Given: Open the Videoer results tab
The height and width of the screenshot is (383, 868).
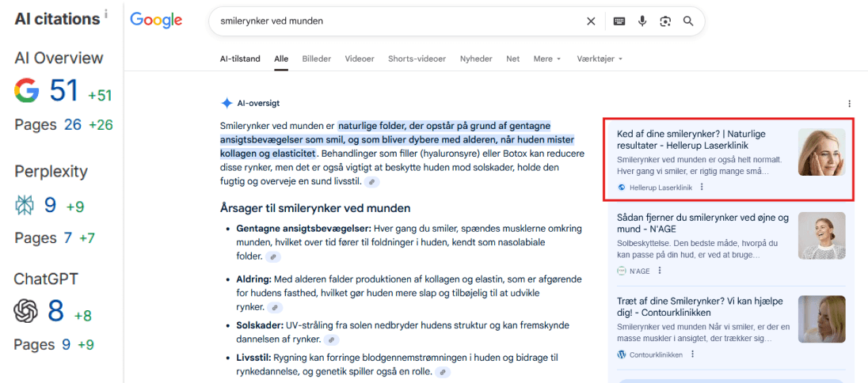Looking at the screenshot, I should coord(360,59).
